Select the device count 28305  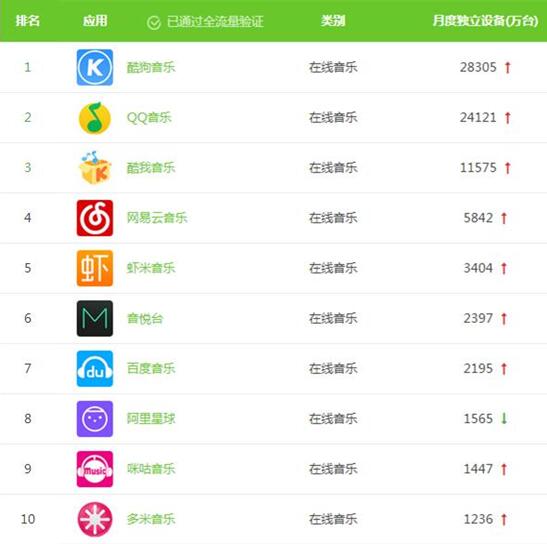pos(478,67)
